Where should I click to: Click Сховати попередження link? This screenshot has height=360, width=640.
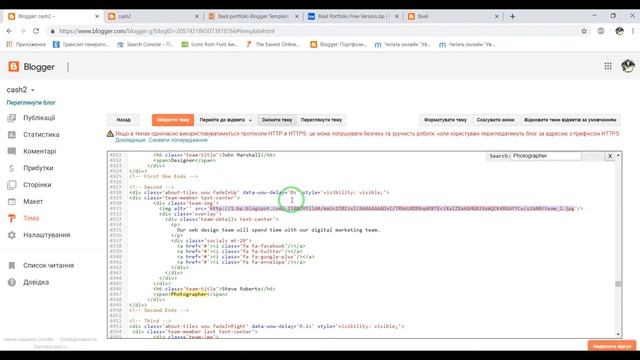178,140
